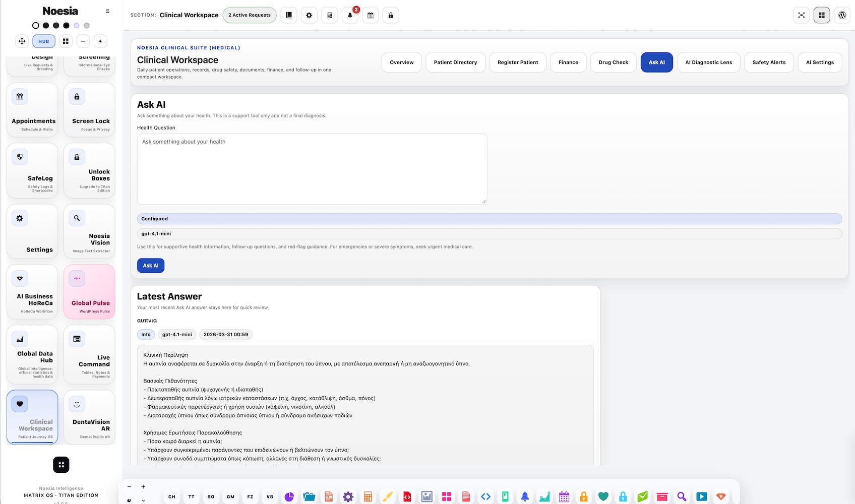Click the Health Question text area
Image resolution: width=855 pixels, height=504 pixels.
click(312, 169)
